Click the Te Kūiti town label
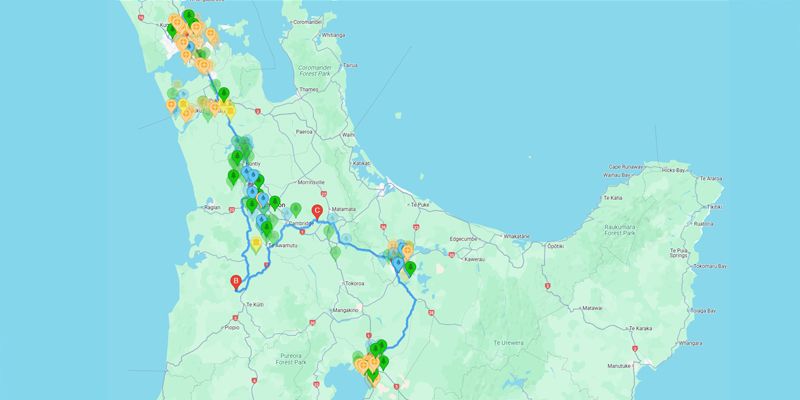This screenshot has height=400, width=800. click(x=255, y=305)
